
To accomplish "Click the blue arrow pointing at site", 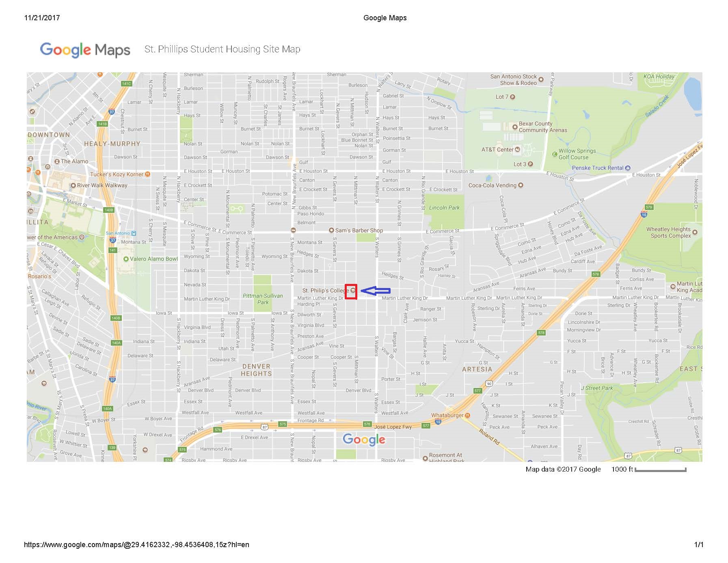I will (x=375, y=290).
